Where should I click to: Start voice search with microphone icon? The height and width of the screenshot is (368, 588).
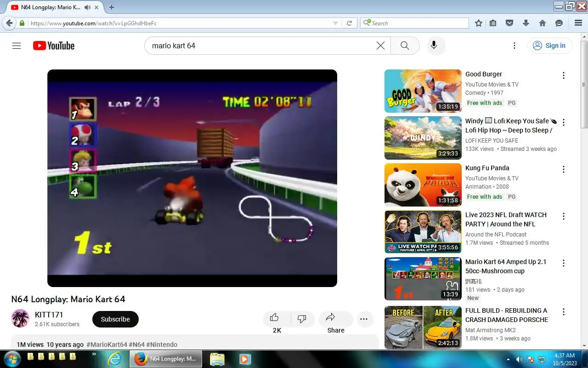click(434, 46)
